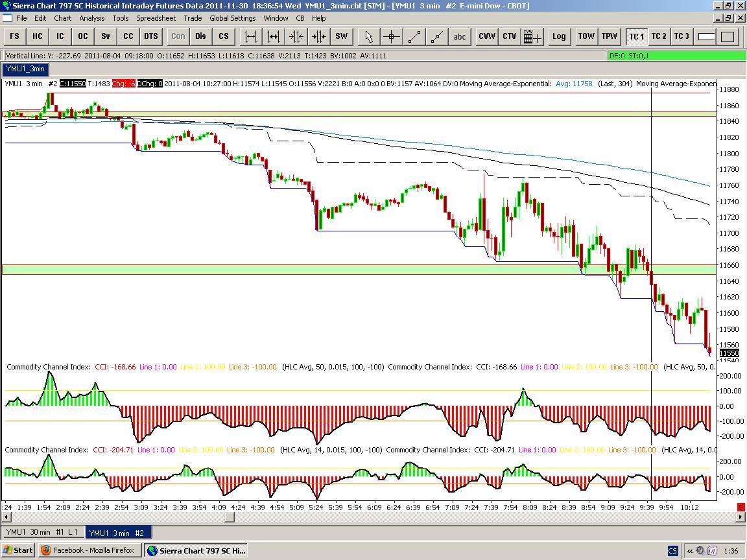The height and width of the screenshot is (560, 747).
Task: Click the Sv toolbar button
Action: [x=106, y=36]
